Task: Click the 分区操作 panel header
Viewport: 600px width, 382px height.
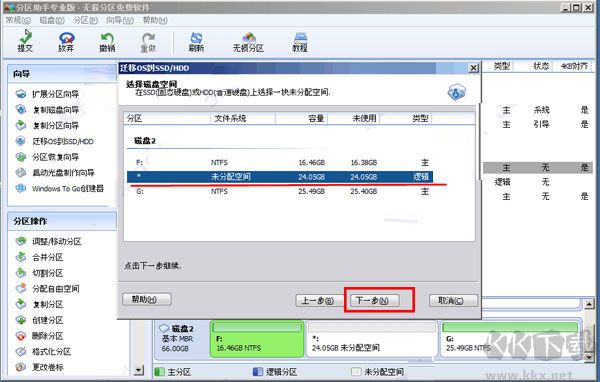Action: tap(62, 221)
